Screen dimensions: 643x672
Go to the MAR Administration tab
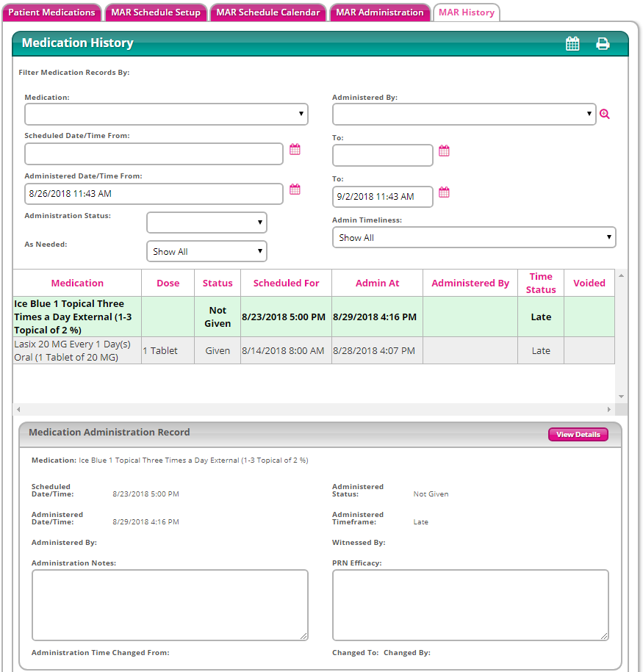pos(380,12)
